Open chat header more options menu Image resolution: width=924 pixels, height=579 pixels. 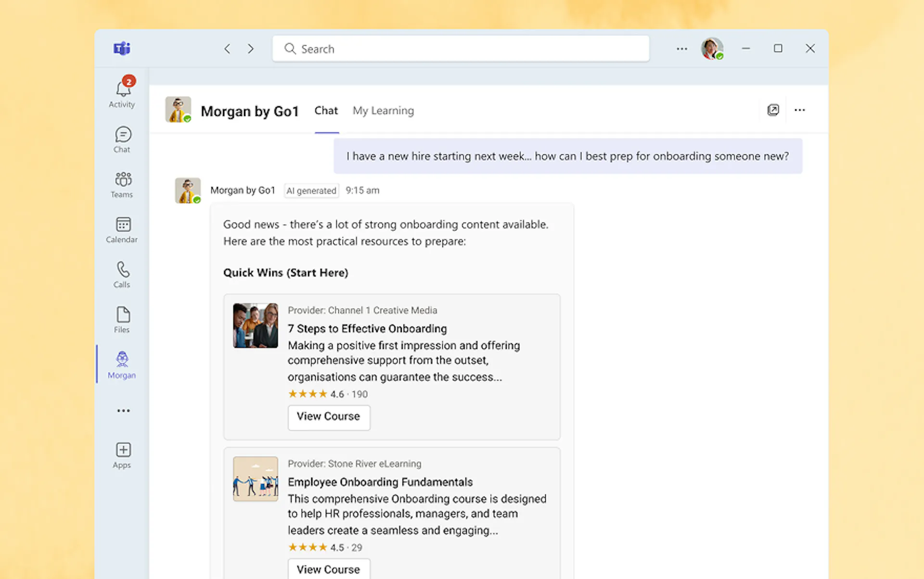[x=799, y=110]
